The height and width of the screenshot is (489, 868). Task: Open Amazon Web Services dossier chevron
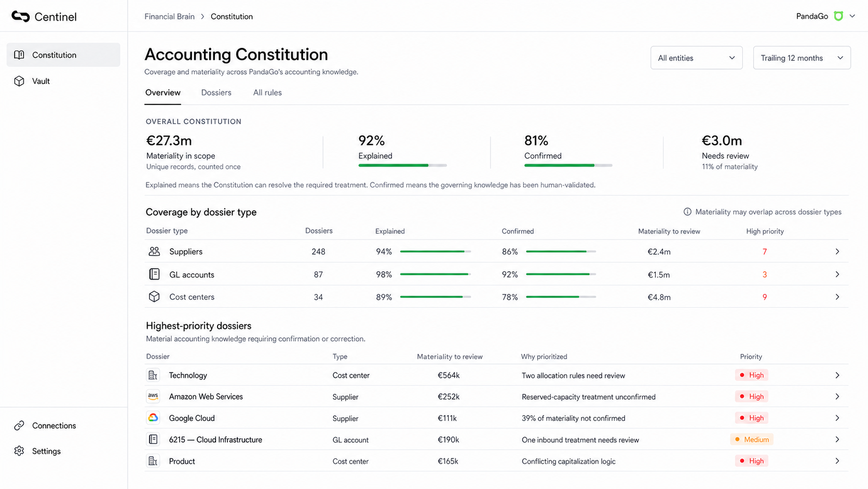tap(837, 397)
